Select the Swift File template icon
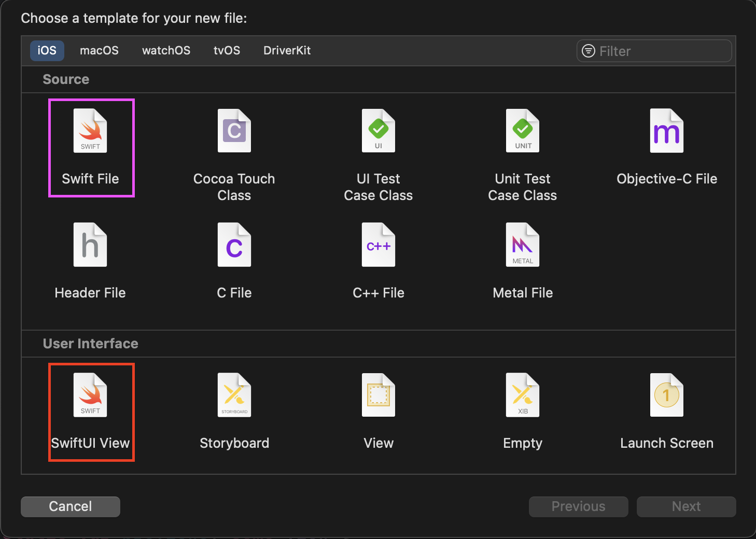The width and height of the screenshot is (756, 539). 90,131
